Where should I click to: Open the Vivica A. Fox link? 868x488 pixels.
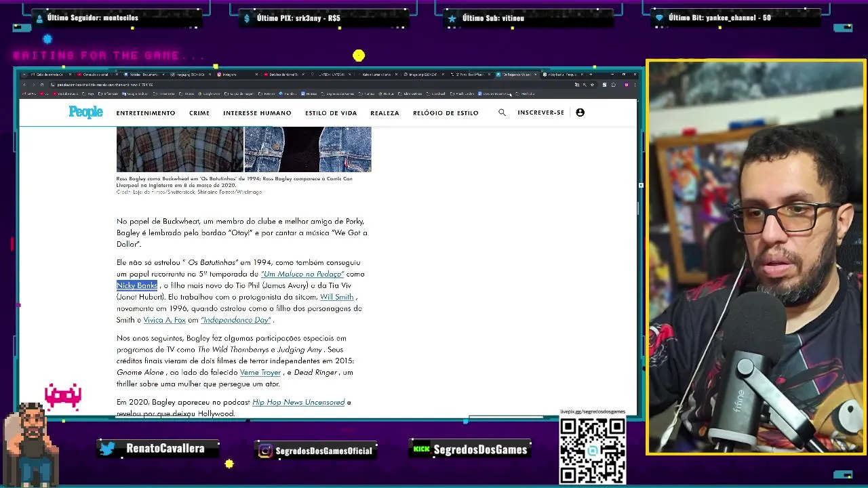coord(164,320)
